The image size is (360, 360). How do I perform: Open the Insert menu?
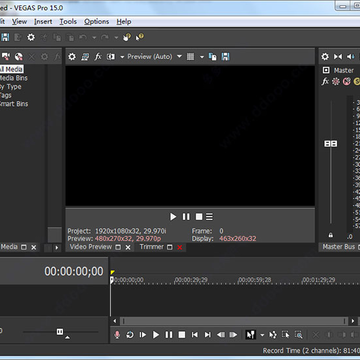43,22
